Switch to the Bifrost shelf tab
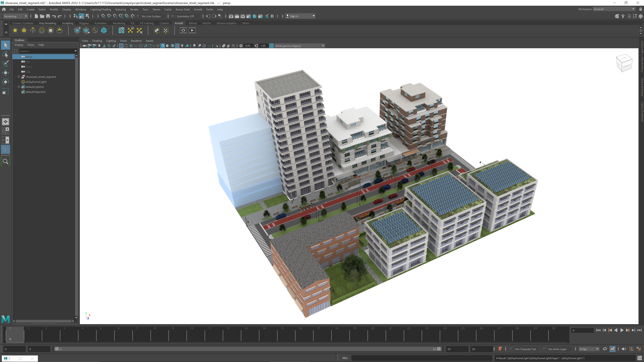Image resolution: width=644 pixels, height=362 pixels. 193,23
